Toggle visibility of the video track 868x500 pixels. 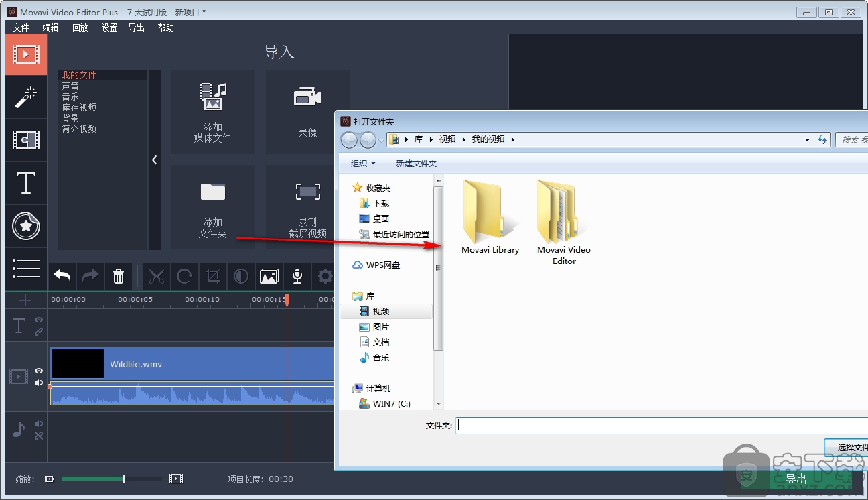(x=39, y=371)
